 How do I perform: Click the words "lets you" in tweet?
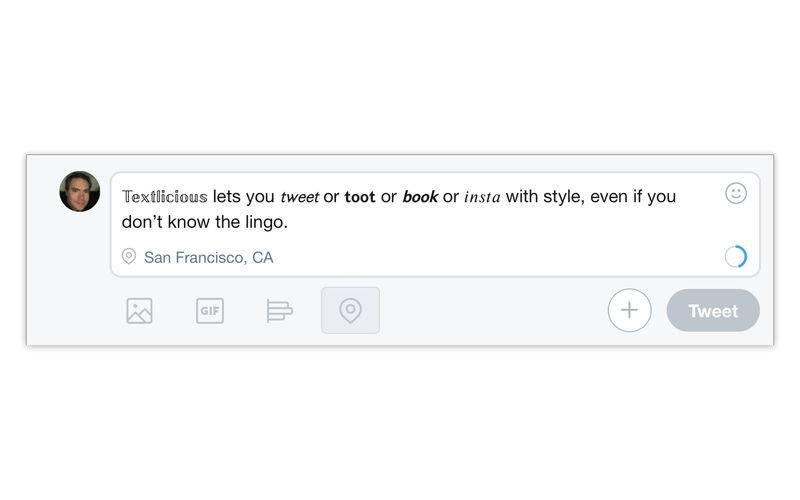pyautogui.click(x=243, y=197)
